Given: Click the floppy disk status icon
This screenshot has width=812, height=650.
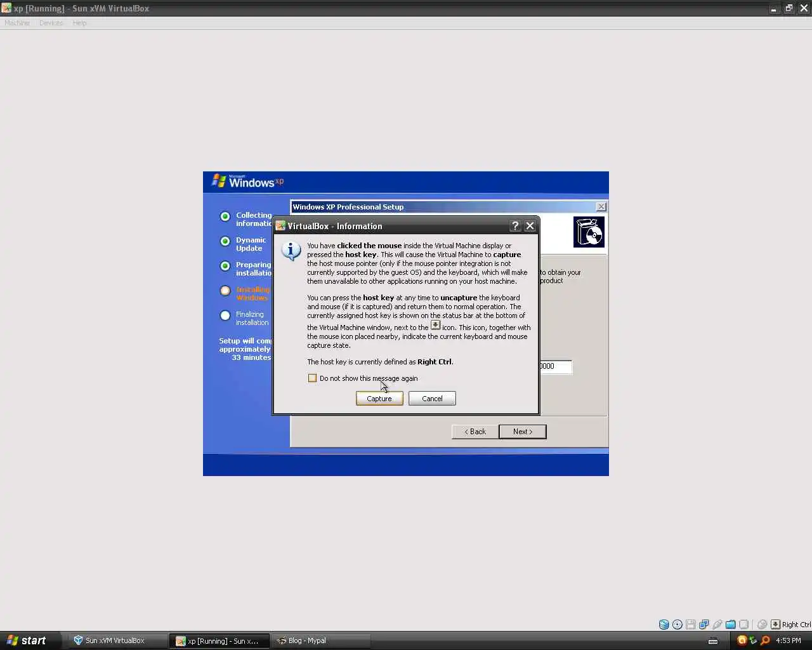Looking at the screenshot, I should coord(690,625).
